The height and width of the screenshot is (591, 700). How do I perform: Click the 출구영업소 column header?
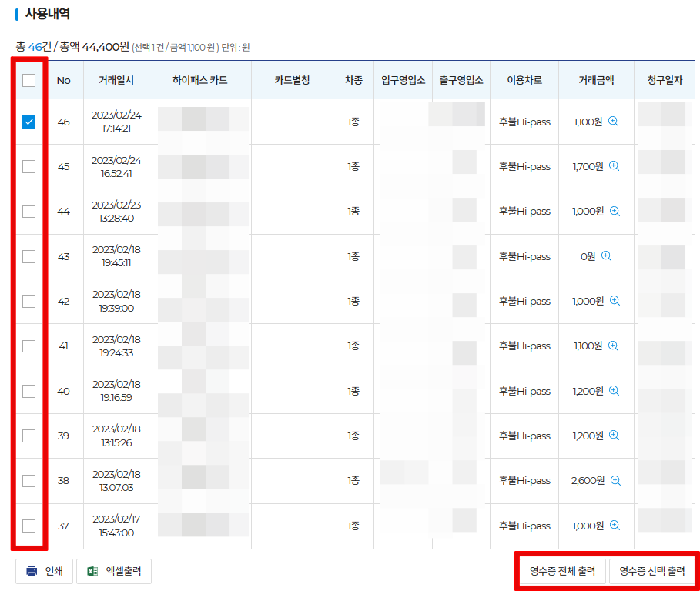461,80
